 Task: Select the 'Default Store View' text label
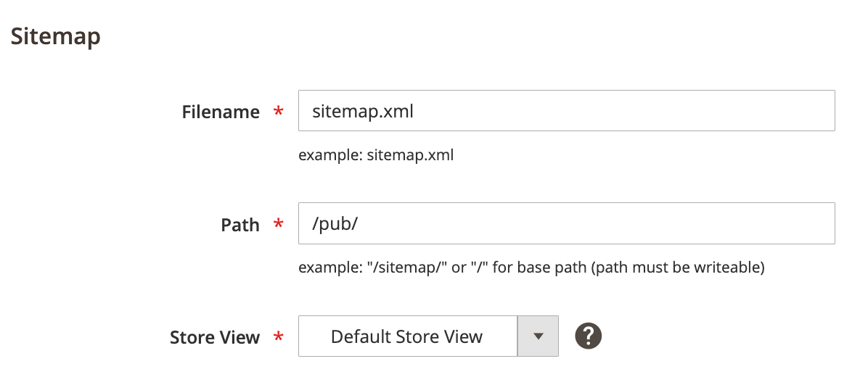(406, 336)
